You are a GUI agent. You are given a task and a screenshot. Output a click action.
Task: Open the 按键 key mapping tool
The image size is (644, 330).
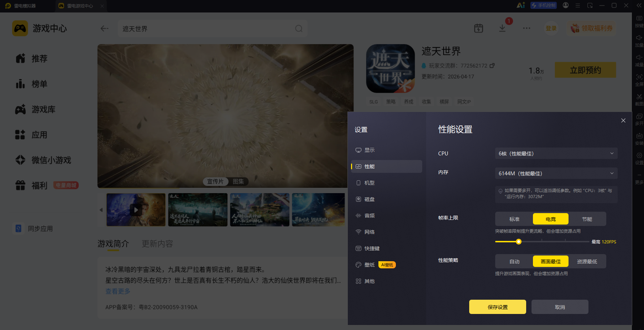639,21
